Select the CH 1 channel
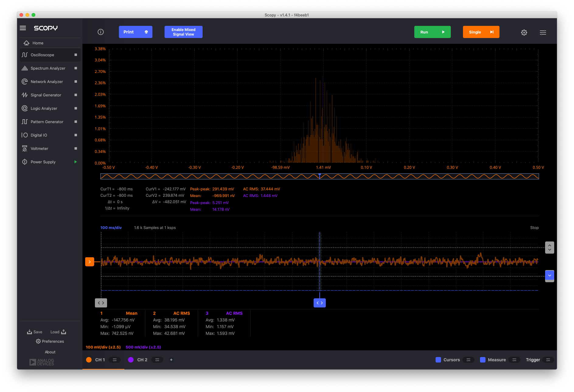This screenshot has width=574, height=392. 100,360
